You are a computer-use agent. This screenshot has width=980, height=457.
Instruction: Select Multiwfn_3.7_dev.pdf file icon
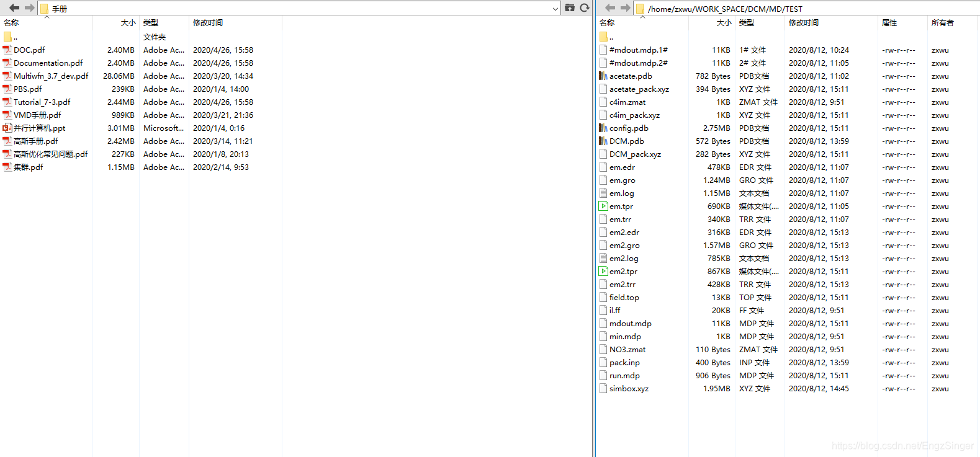tap(7, 76)
